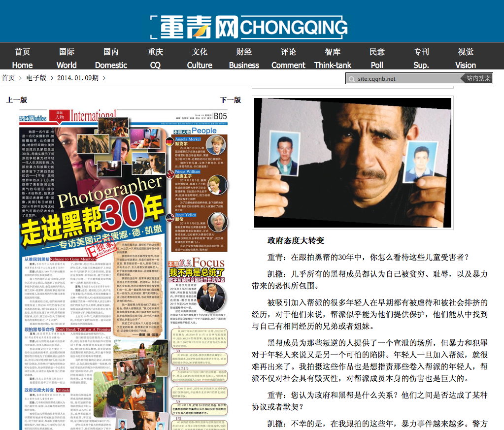Go to next page 下一版
The image size is (504, 430).
click(x=231, y=100)
